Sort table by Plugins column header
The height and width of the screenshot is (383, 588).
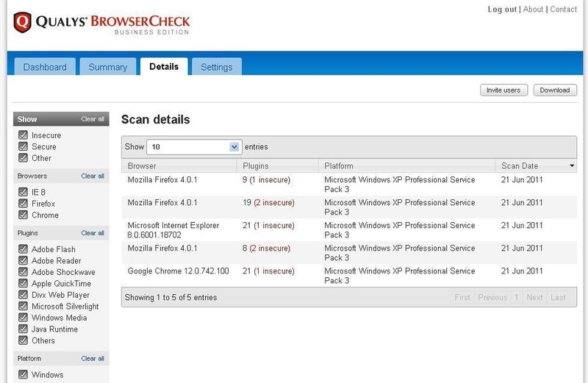point(278,166)
